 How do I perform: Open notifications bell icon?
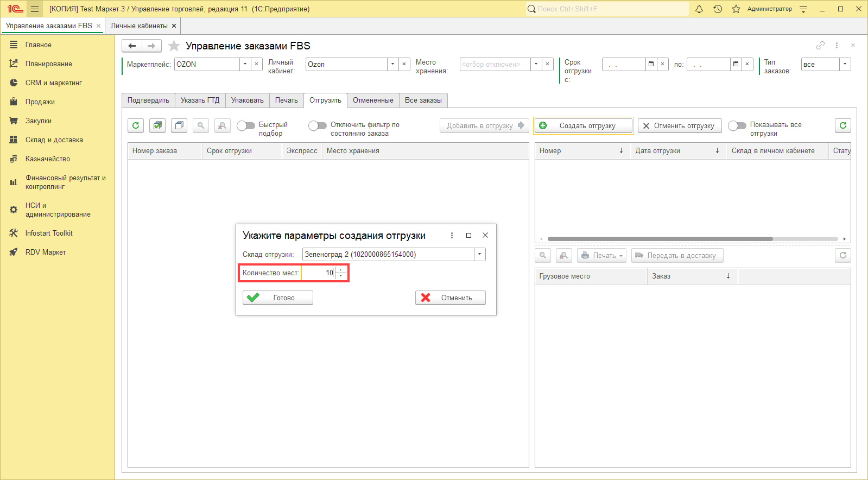pyautogui.click(x=699, y=9)
